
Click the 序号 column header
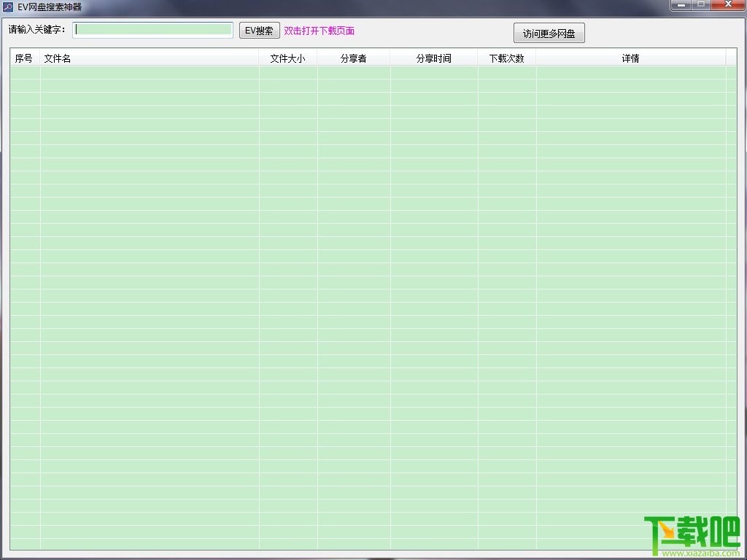(x=23, y=58)
